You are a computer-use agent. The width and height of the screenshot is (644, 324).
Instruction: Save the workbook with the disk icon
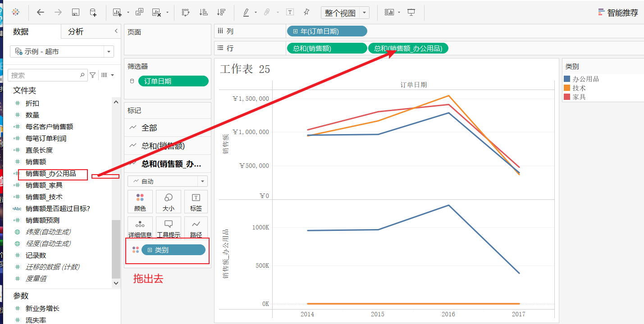tap(76, 13)
